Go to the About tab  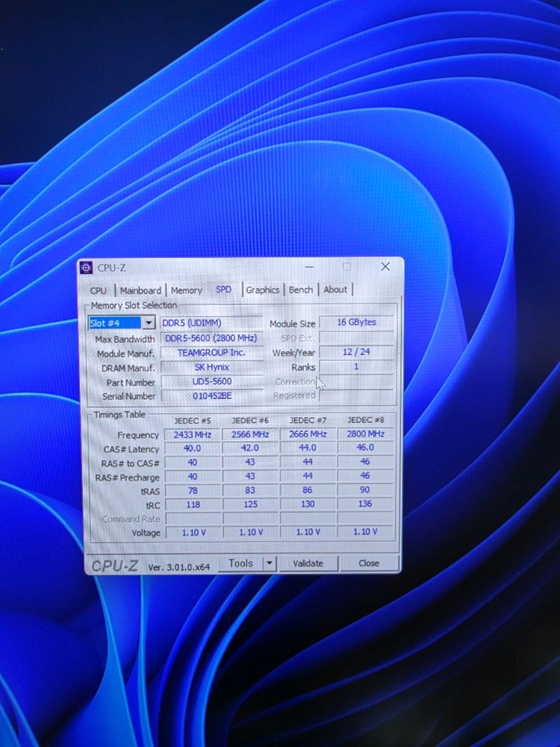point(335,289)
